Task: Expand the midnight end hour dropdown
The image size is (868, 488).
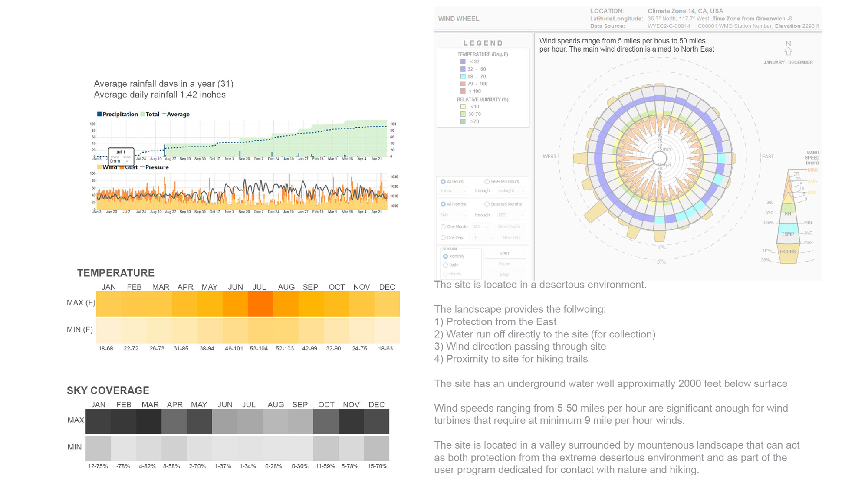Action: click(x=512, y=191)
